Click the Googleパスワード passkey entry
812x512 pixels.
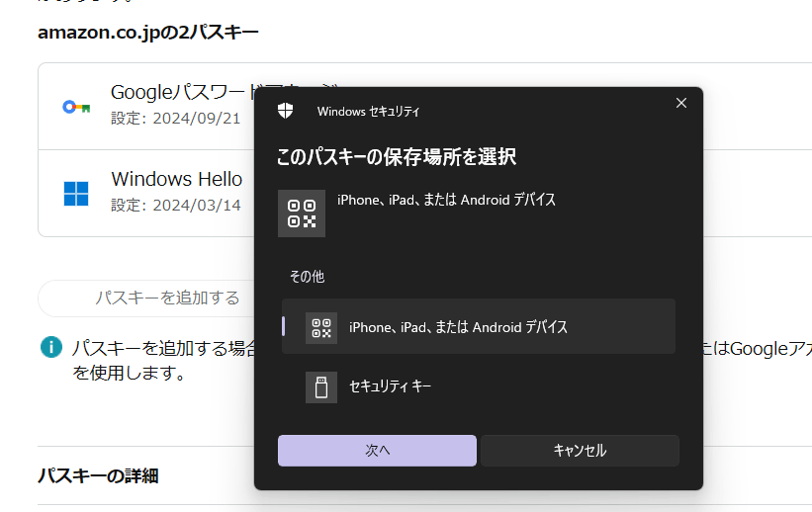coord(146,106)
